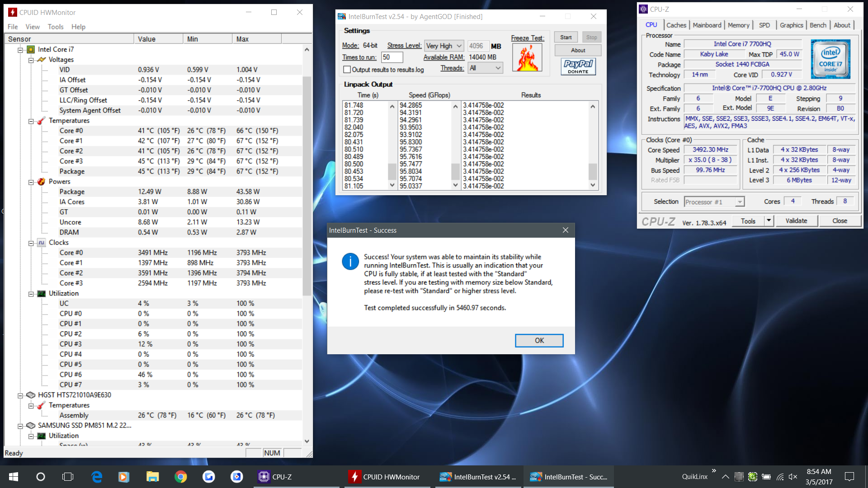The height and width of the screenshot is (488, 868).
Task: Open the HWMonitor File menu
Action: click(13, 27)
